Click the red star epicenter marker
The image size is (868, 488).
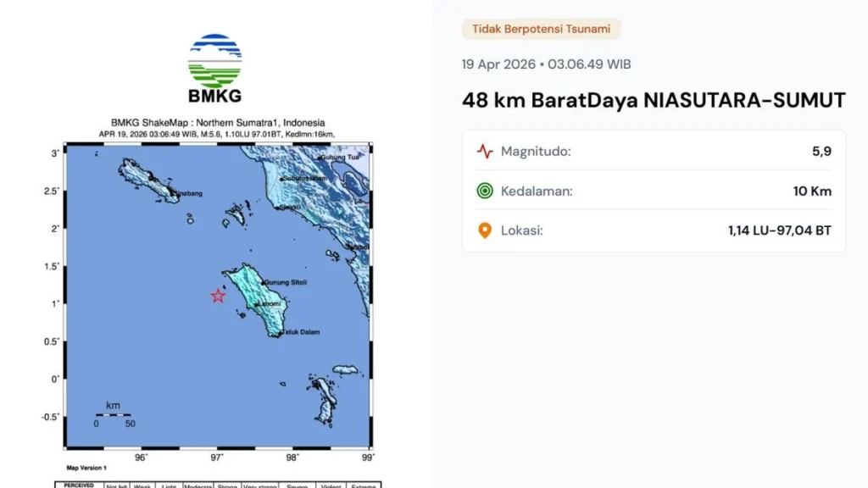click(x=218, y=296)
